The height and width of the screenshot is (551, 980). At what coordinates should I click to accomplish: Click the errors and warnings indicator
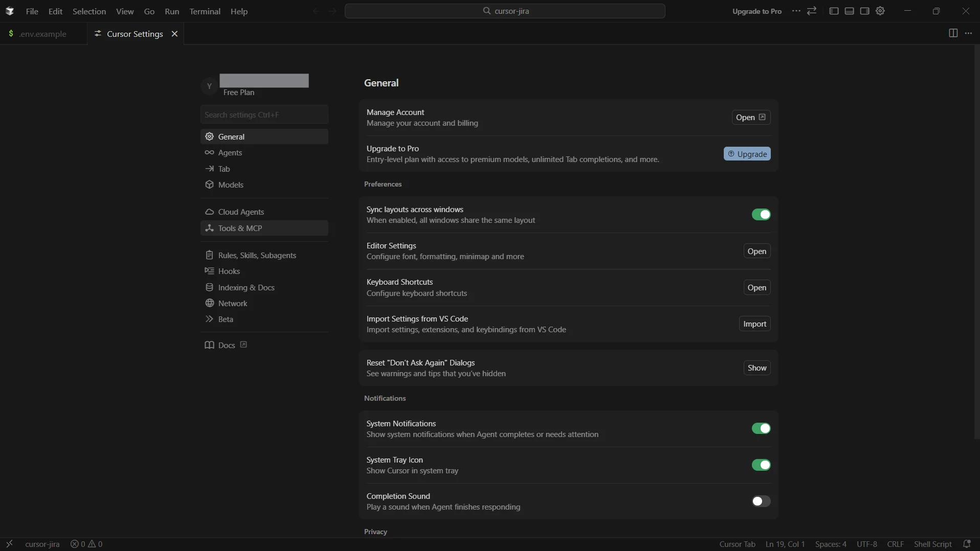(86, 544)
